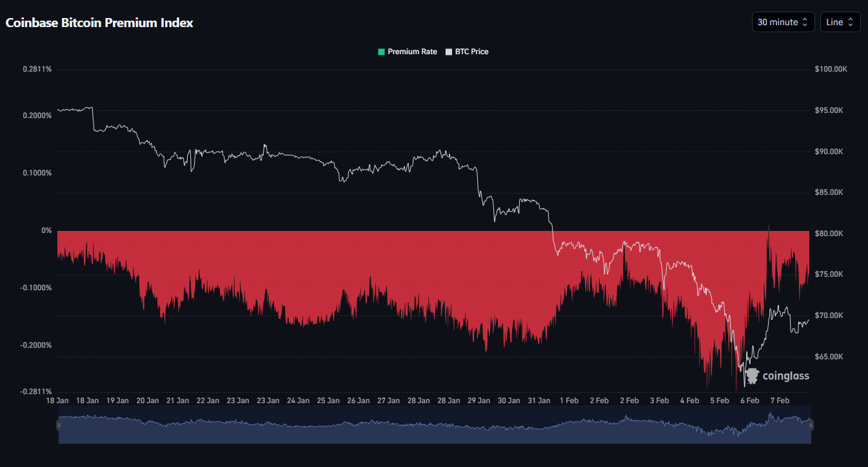
Task: Click the 3 Feb date label
Action: click(x=659, y=401)
